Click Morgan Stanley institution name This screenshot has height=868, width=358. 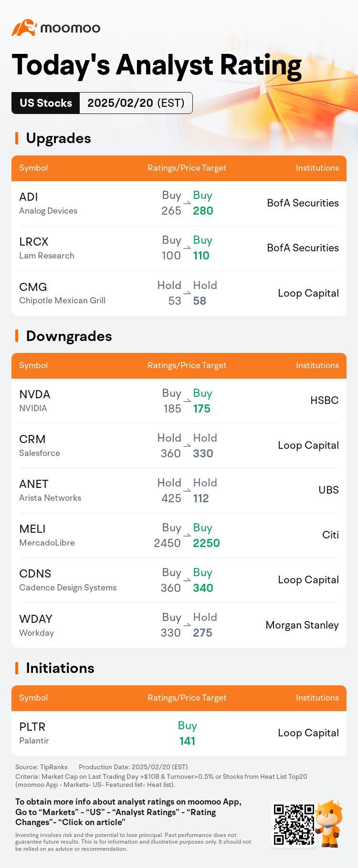click(302, 625)
